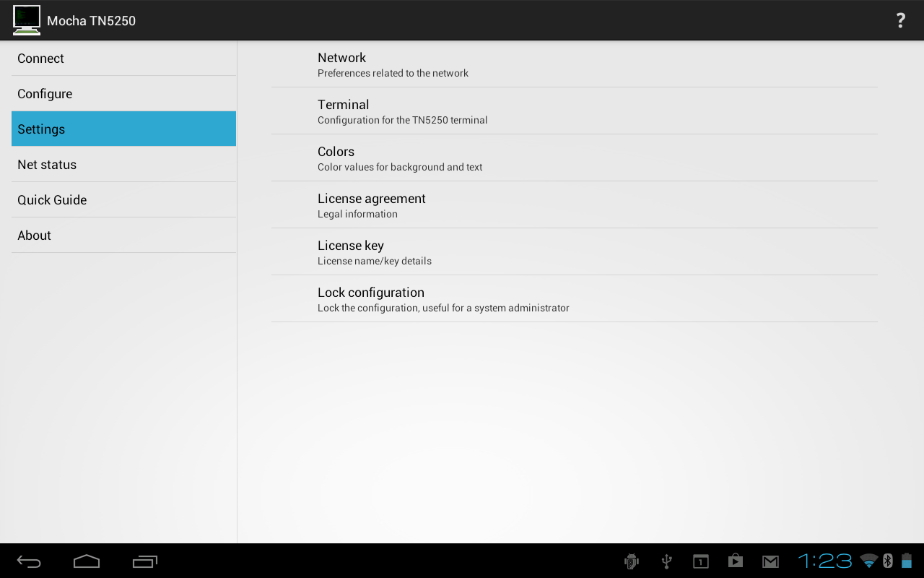Open the Gmail notification icon
This screenshot has width=924, height=578.
(770, 561)
